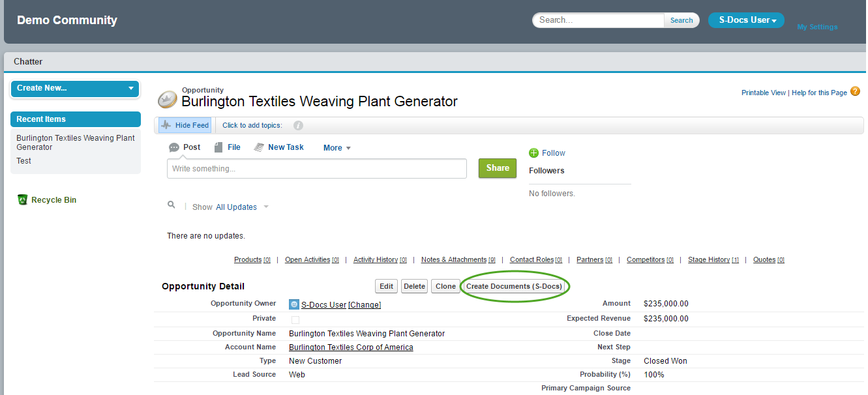Select the Post publisher tab
This screenshot has width=868, height=395.
[x=185, y=147]
